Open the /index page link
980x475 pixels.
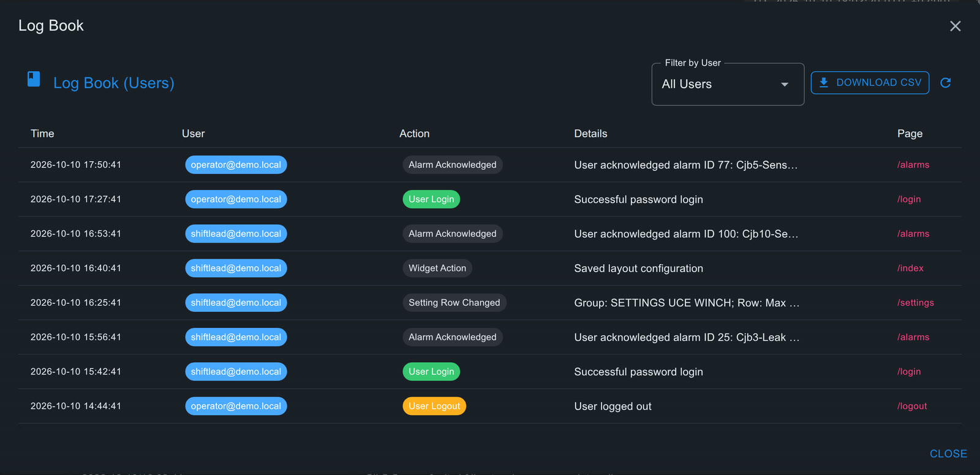click(910, 268)
